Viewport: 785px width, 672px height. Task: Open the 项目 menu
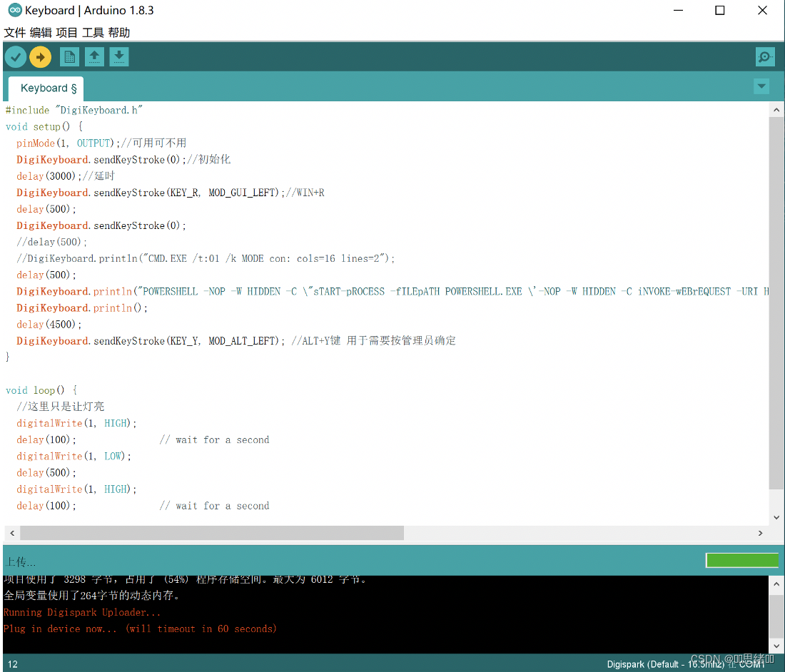[x=66, y=33]
